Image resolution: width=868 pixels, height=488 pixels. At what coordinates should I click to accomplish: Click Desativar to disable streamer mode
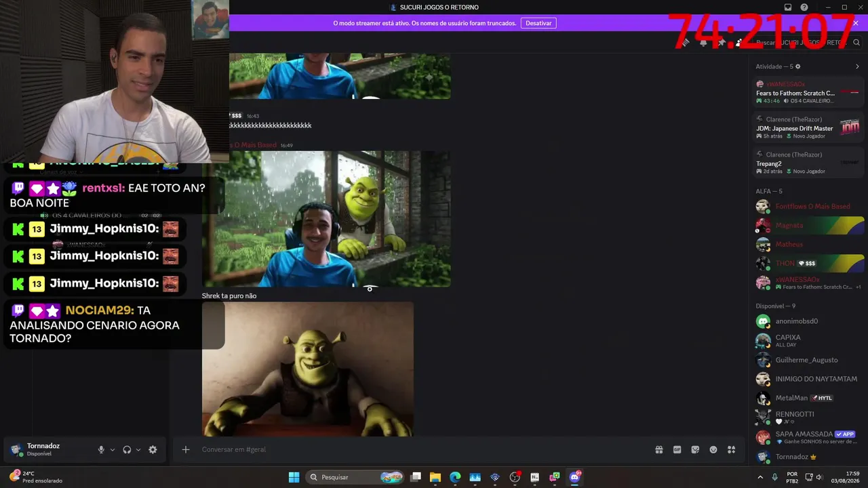point(538,23)
